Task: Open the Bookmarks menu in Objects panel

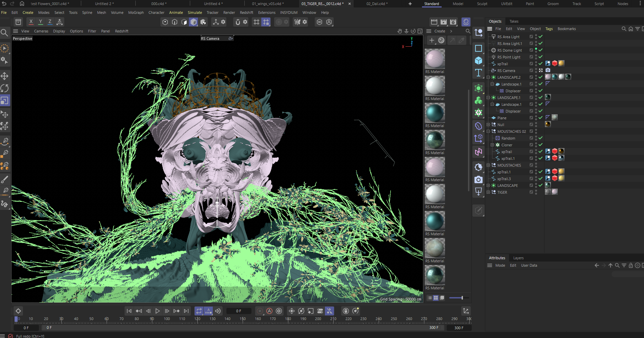Action: click(x=567, y=29)
